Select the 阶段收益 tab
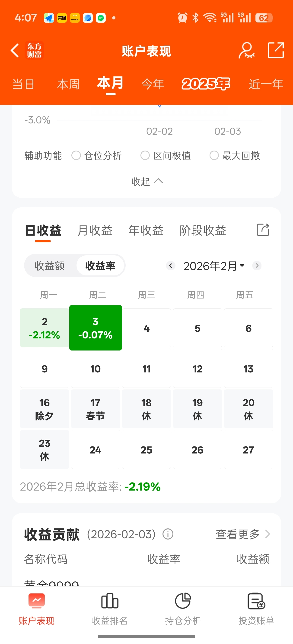293x644 pixels. click(x=203, y=230)
